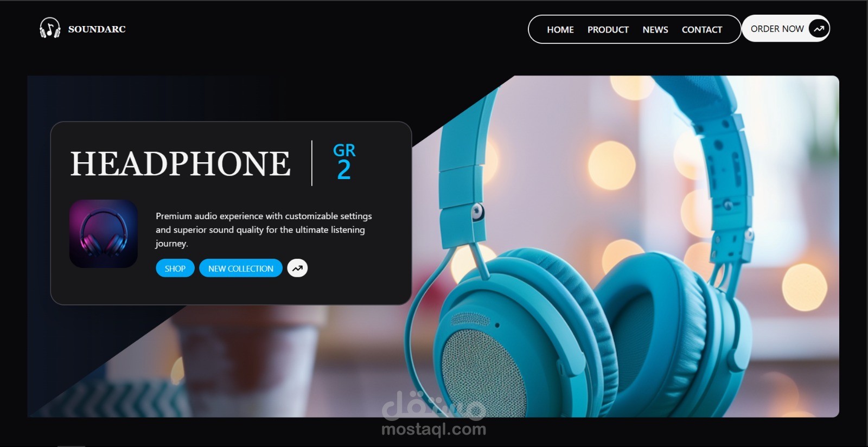Open the New Collection button

[241, 269]
